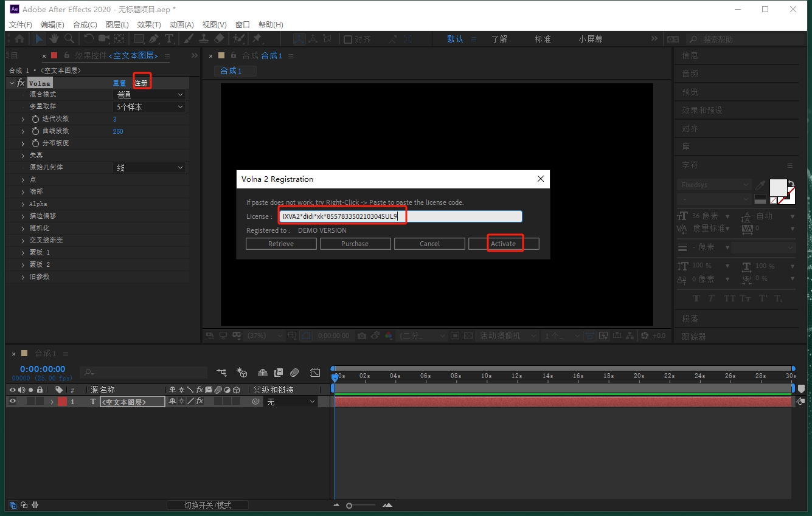
Task: Click the Draft 3D icon in timeline
Action: tap(242, 373)
